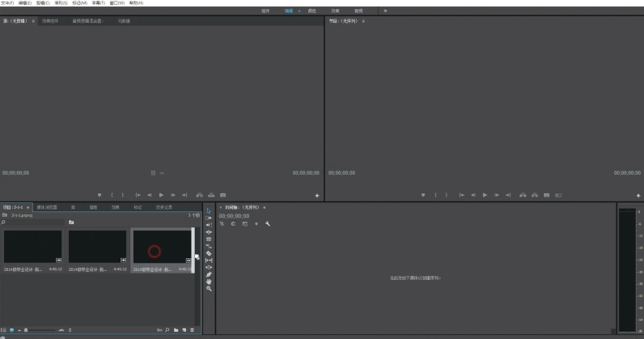Switch to 媒体浏览器 tab

47,207
